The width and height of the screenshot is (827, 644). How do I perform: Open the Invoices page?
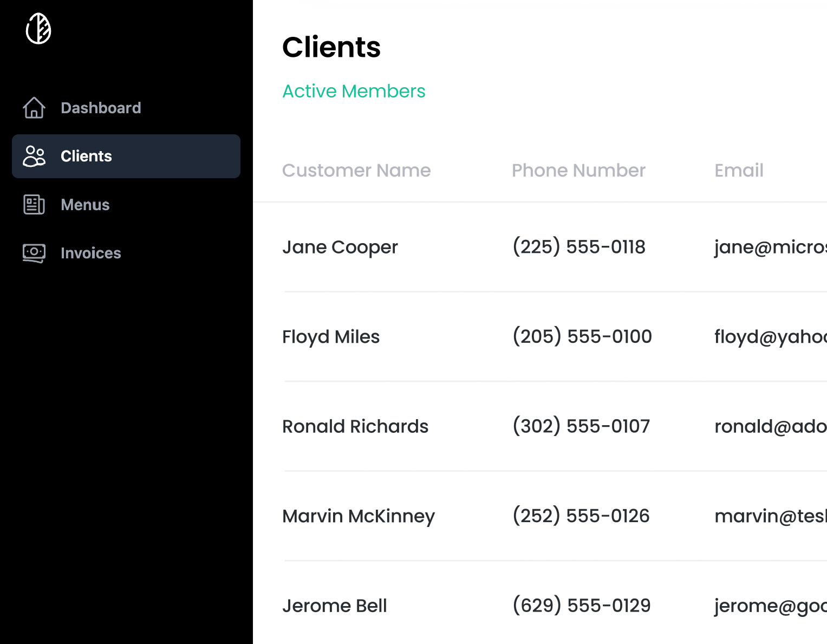tap(126, 253)
